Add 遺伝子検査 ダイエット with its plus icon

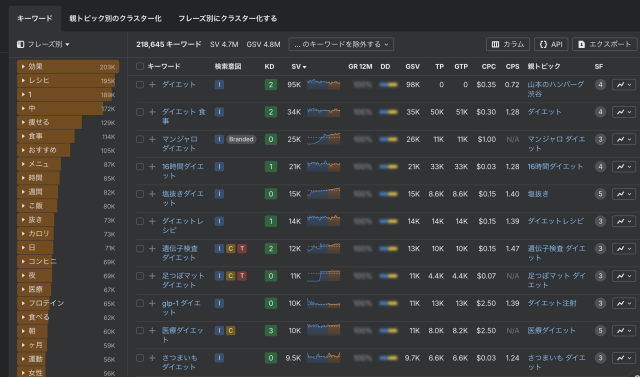[x=152, y=249]
